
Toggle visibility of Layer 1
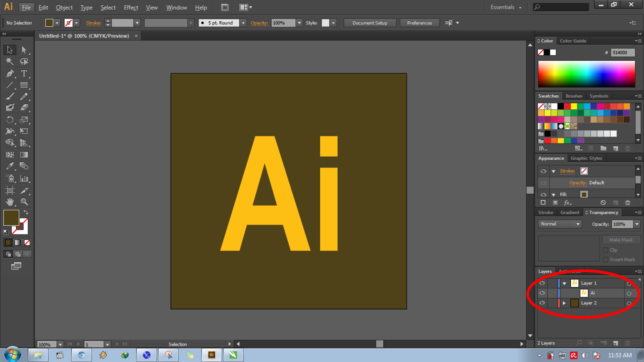[x=542, y=283]
